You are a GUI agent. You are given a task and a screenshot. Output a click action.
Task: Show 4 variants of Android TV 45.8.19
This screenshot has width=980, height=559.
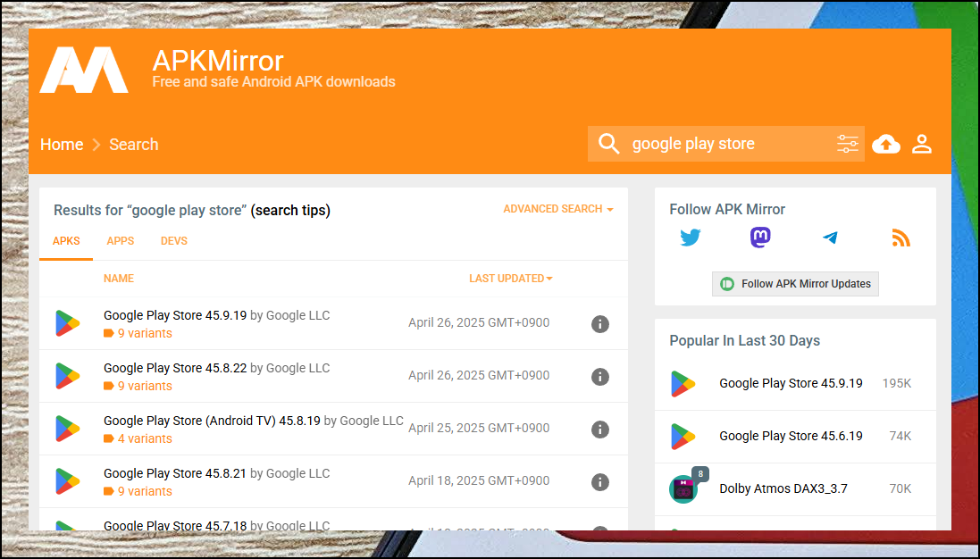(x=145, y=438)
